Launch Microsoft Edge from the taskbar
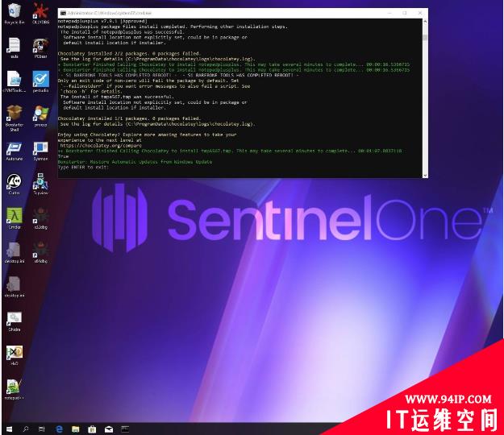This screenshot has height=435, width=504. pos(59,429)
